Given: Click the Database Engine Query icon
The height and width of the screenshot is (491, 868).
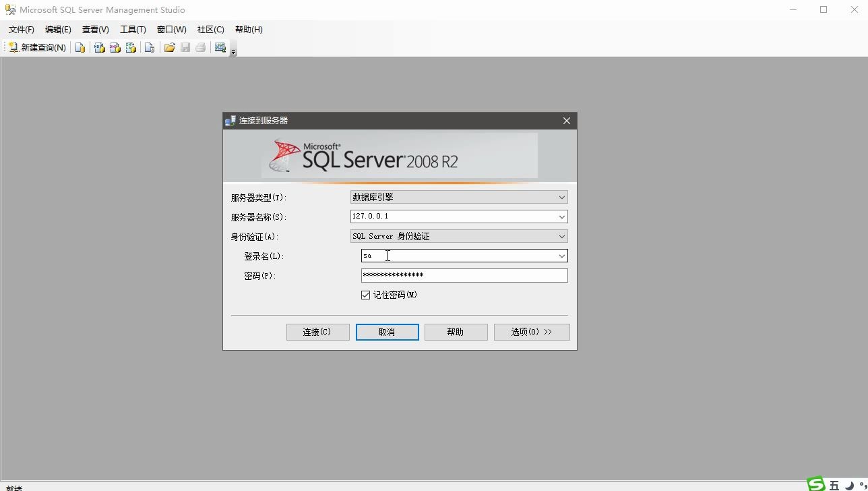Looking at the screenshot, I should (80, 47).
